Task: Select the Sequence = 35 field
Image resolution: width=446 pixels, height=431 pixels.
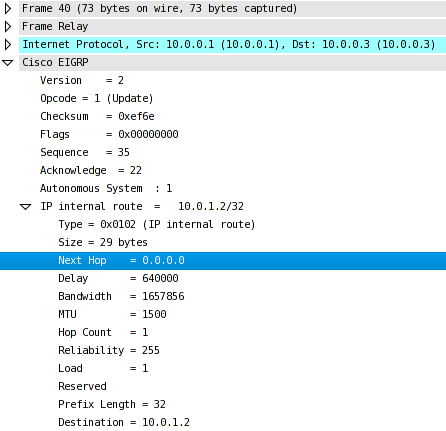Action: [85, 152]
